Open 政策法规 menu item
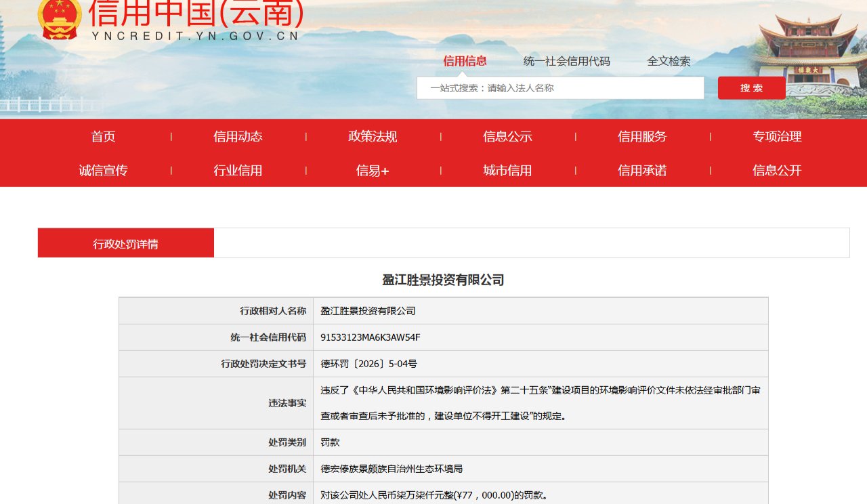867x504 pixels. coord(373,136)
